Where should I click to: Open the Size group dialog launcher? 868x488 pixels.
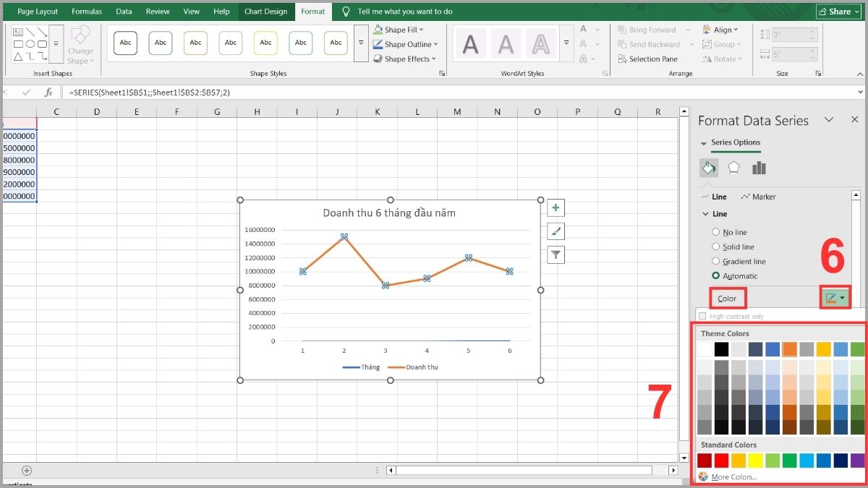(x=818, y=74)
